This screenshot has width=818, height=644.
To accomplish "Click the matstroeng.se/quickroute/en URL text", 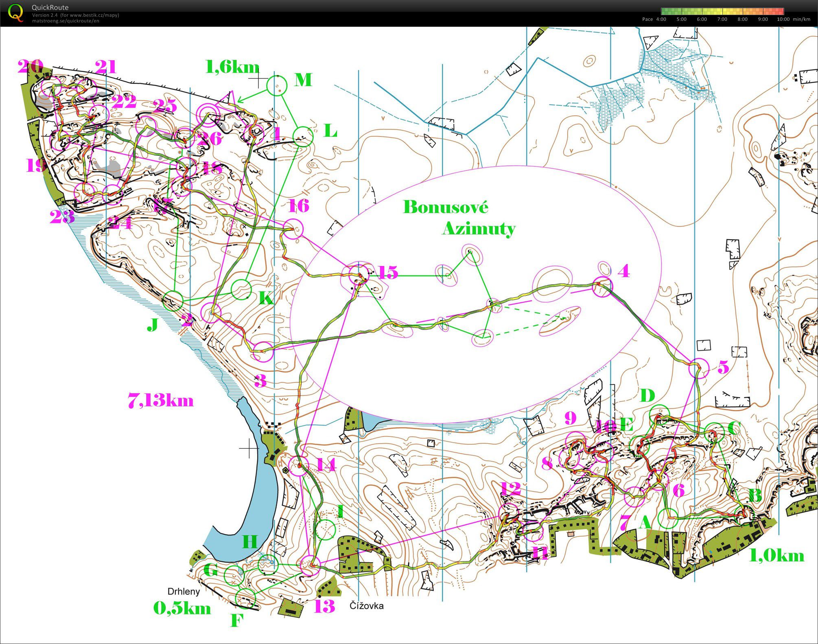I will pyautogui.click(x=66, y=21).
